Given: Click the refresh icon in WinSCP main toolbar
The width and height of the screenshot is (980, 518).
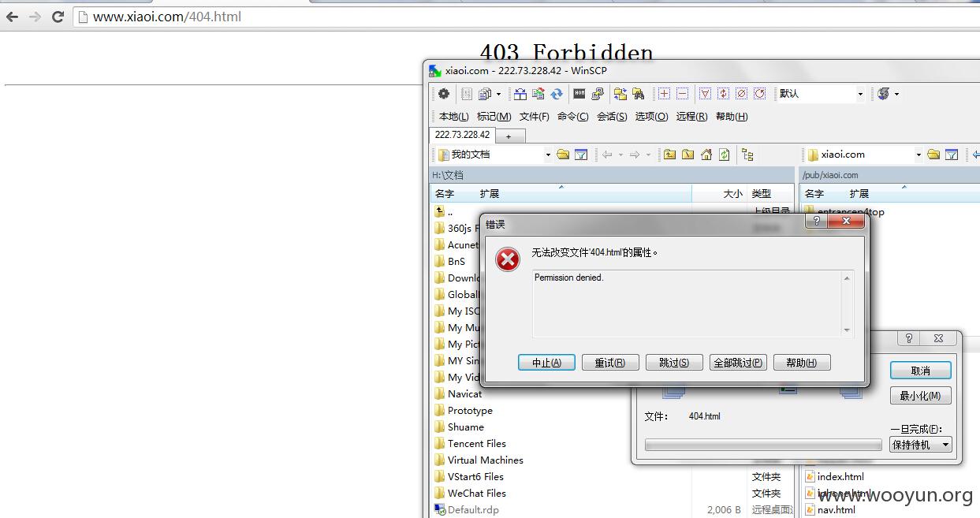Looking at the screenshot, I should [x=557, y=94].
